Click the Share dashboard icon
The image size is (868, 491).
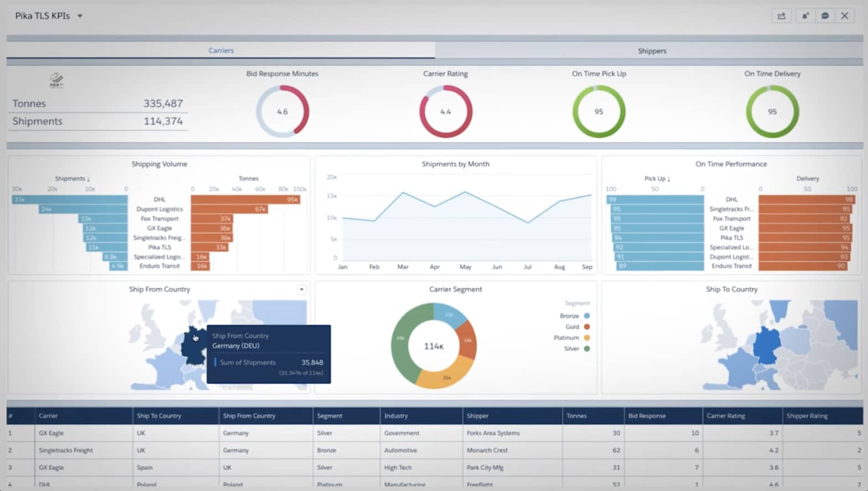781,16
